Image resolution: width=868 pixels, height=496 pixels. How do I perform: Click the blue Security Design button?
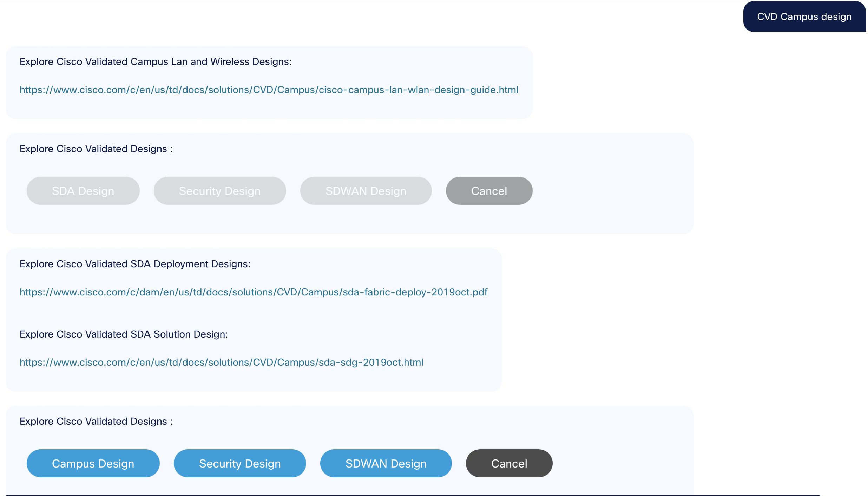(240, 463)
